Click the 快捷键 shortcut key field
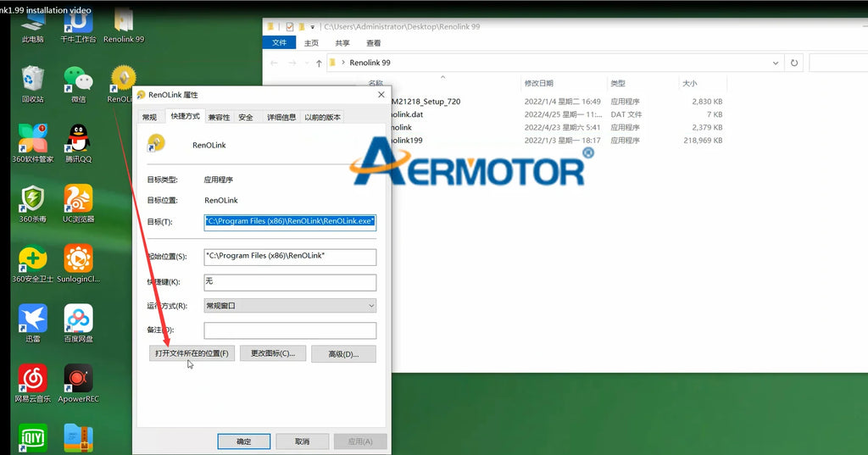The width and height of the screenshot is (868, 455). point(290,282)
